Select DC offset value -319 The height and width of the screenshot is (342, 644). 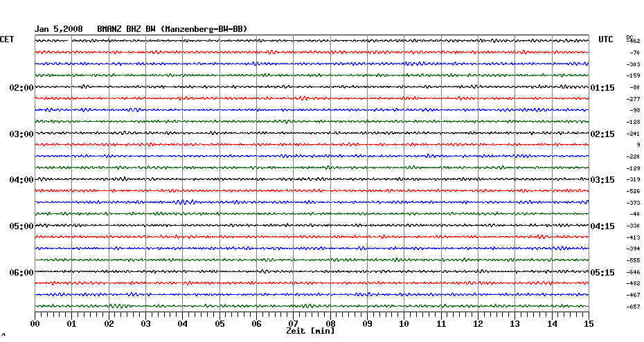click(x=634, y=179)
